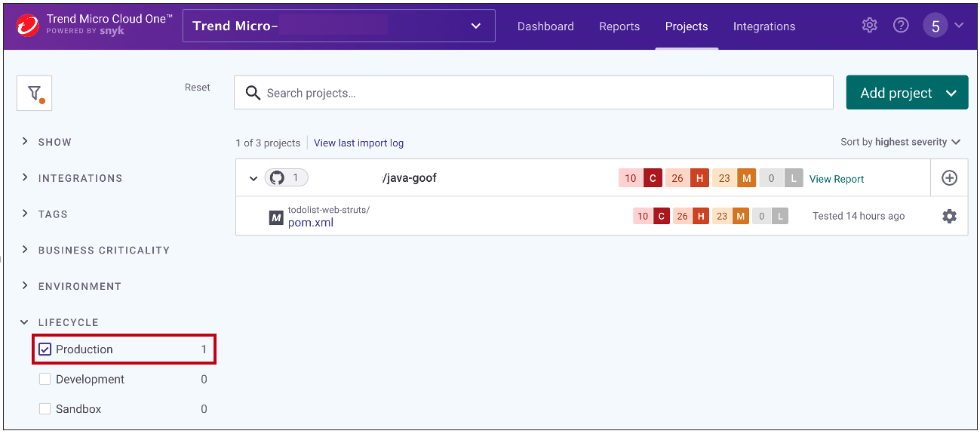Expand the SHOW filter section
The height and width of the screenshot is (434, 980).
[47, 142]
